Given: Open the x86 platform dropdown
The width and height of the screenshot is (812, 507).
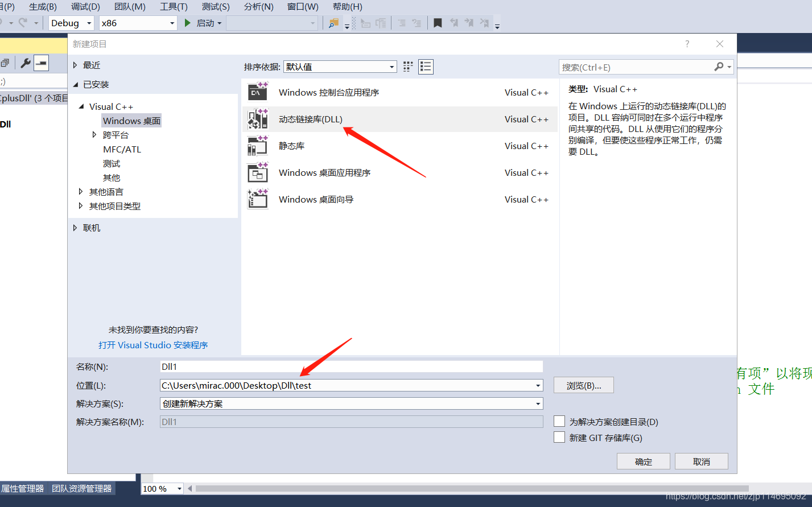Looking at the screenshot, I should pos(138,23).
